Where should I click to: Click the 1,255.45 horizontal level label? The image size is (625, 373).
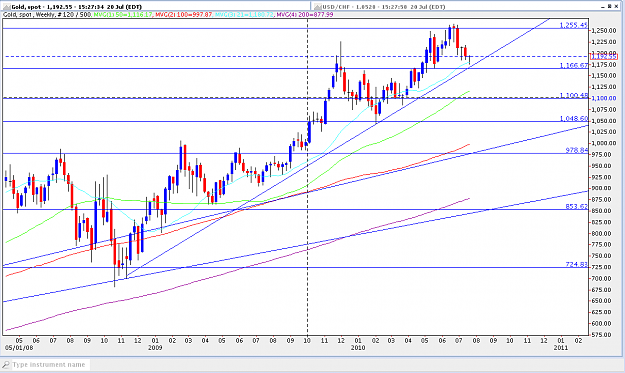pos(573,25)
